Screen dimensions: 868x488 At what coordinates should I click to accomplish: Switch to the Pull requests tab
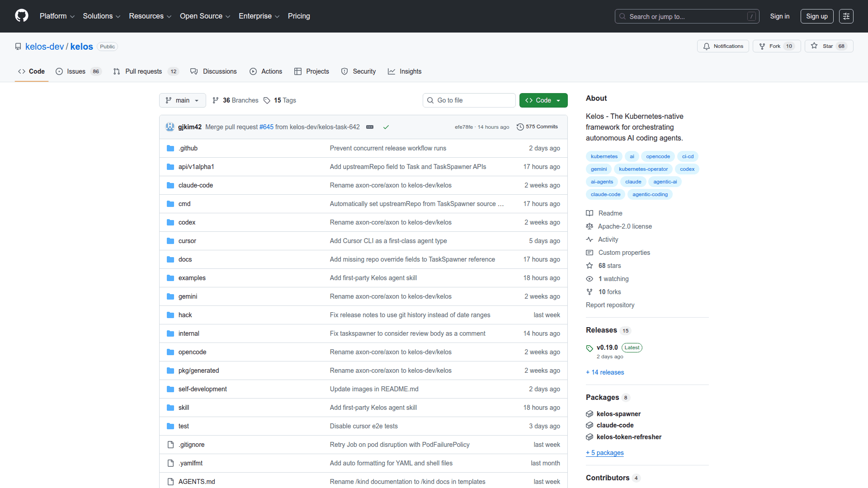pos(143,71)
